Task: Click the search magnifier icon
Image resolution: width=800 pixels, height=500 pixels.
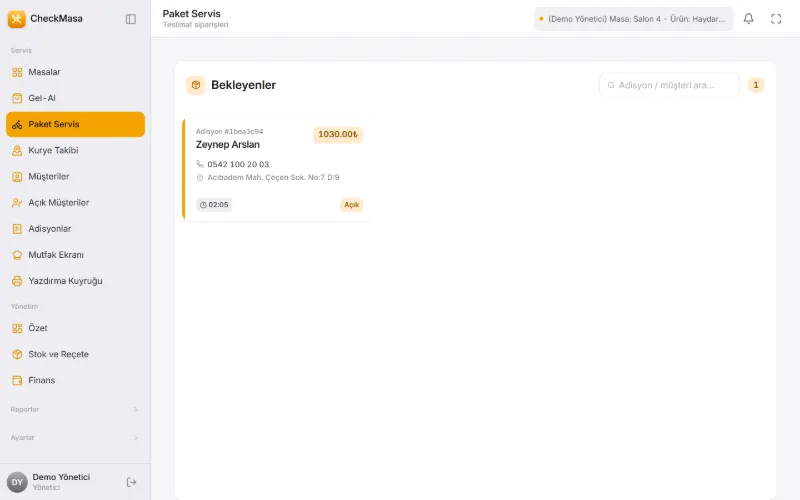Action: pos(611,85)
